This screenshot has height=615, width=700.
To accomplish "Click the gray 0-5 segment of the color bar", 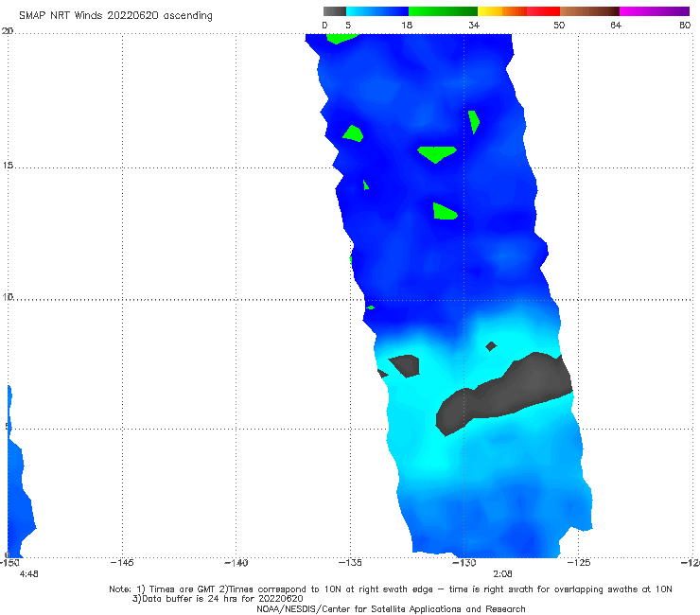I will 335,11.
